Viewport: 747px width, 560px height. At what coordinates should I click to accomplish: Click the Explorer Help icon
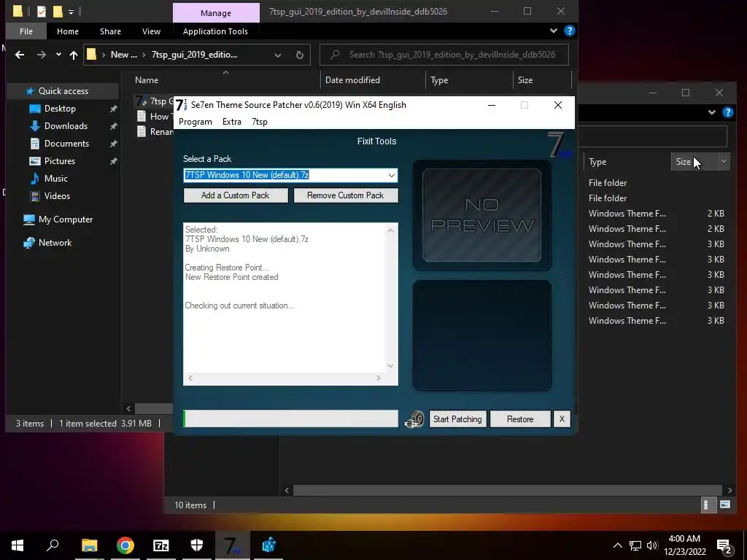pos(569,31)
